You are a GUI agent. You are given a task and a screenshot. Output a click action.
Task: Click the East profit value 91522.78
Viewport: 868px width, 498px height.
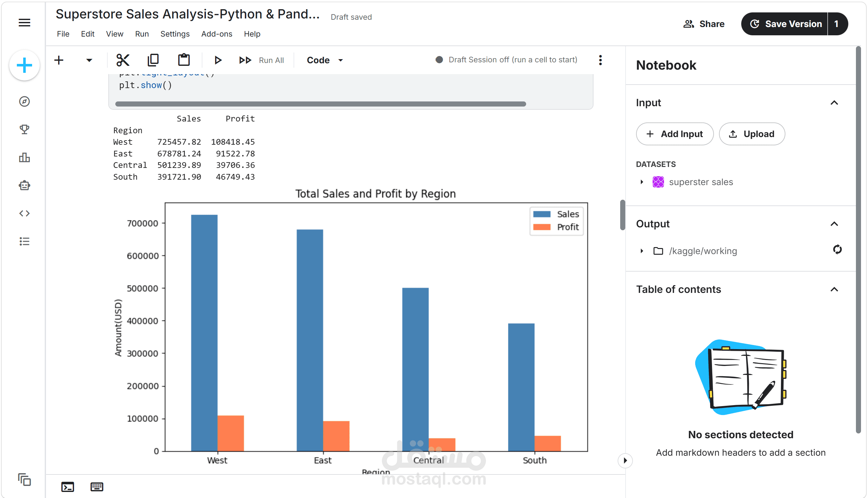click(235, 154)
